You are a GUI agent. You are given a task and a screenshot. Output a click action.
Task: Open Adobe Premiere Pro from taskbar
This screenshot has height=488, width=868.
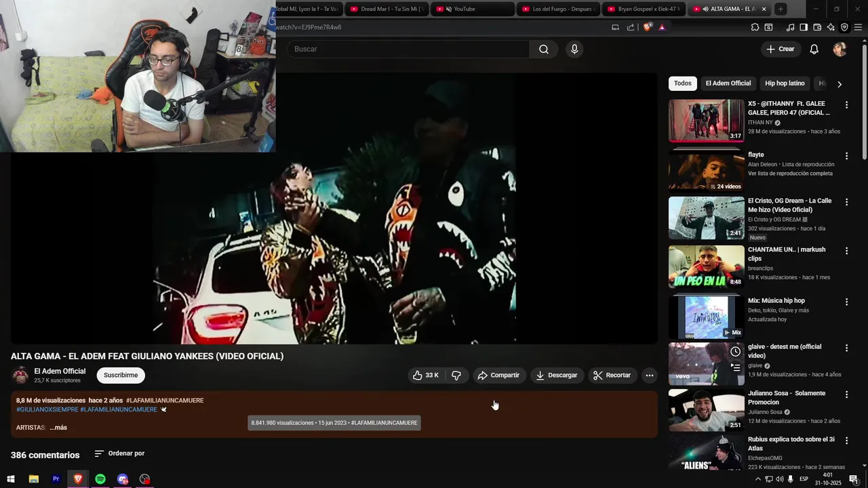tap(56, 479)
